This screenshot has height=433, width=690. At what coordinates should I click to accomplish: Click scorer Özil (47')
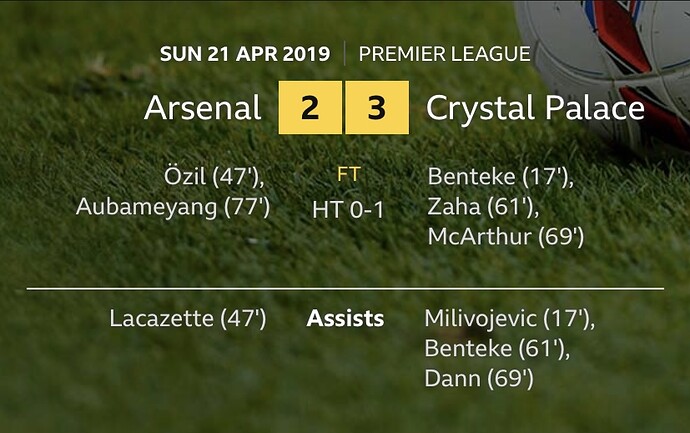217,178
